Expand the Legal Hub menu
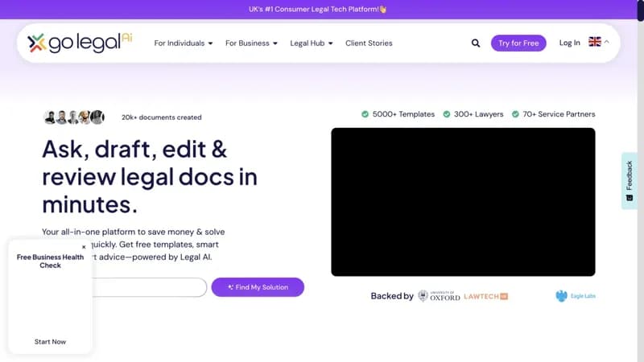The width and height of the screenshot is (644, 362). click(x=312, y=43)
